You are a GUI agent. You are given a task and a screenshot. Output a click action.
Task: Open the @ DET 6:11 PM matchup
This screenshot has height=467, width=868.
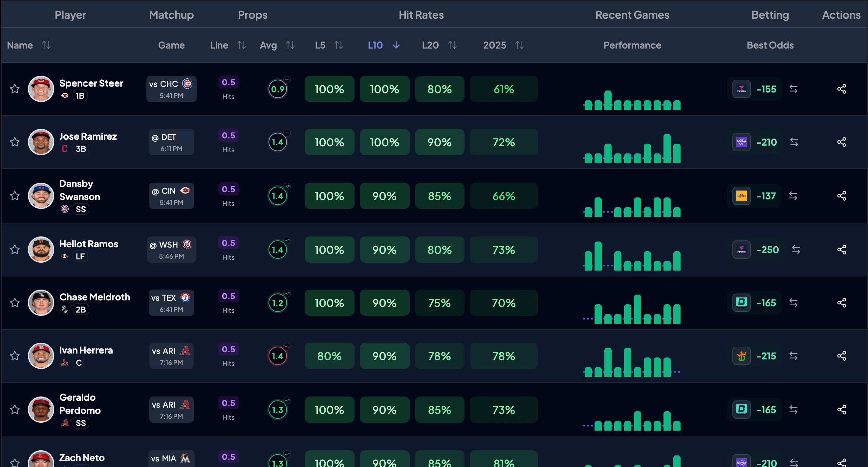pos(171,142)
